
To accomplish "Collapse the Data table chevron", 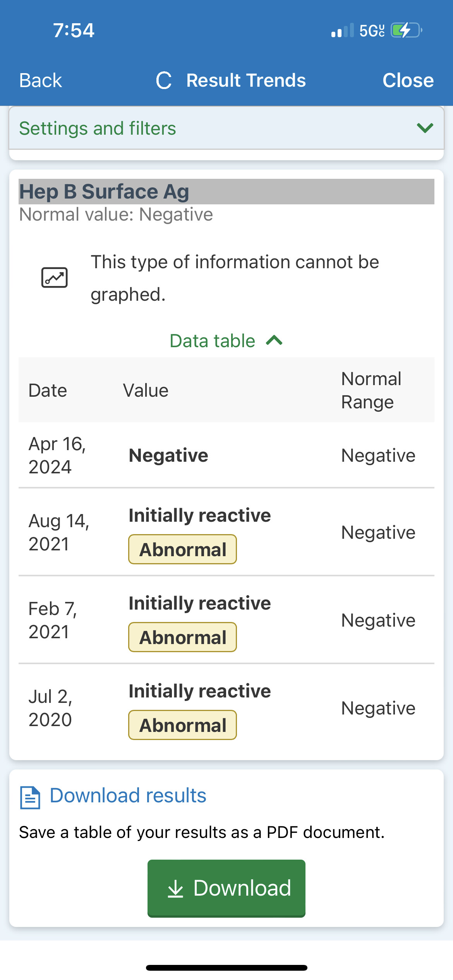I will (x=275, y=341).
